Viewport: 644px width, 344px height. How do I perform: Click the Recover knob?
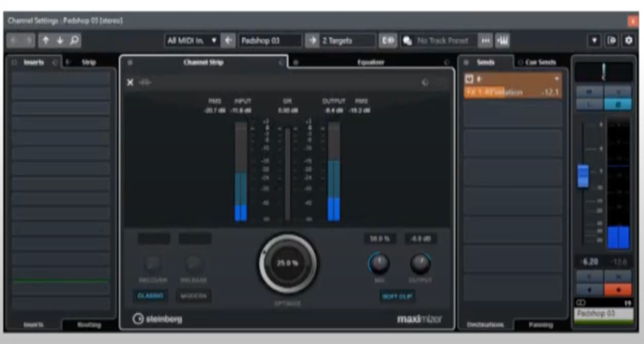152,263
